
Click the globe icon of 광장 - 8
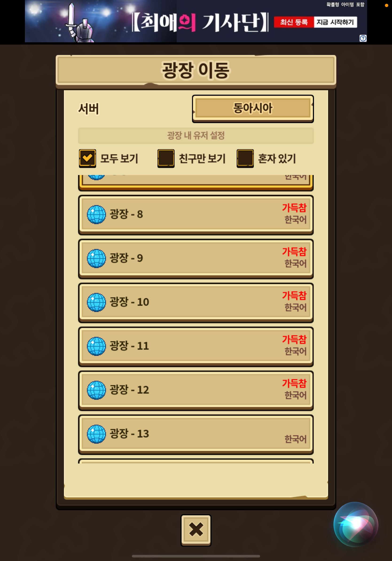click(x=96, y=214)
